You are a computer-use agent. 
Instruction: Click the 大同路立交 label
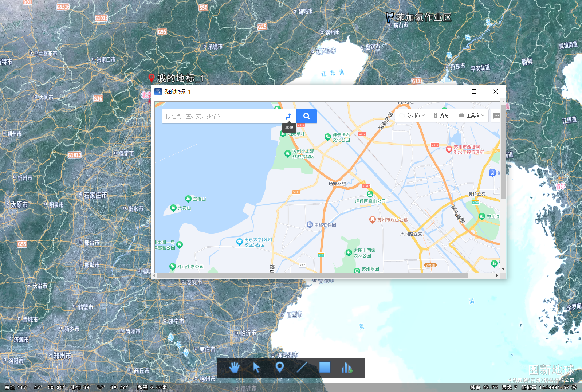(411, 234)
